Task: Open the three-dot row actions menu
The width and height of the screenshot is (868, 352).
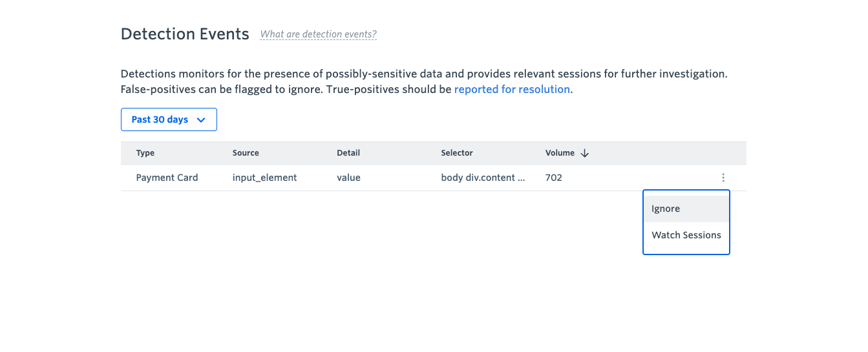Action: (723, 178)
